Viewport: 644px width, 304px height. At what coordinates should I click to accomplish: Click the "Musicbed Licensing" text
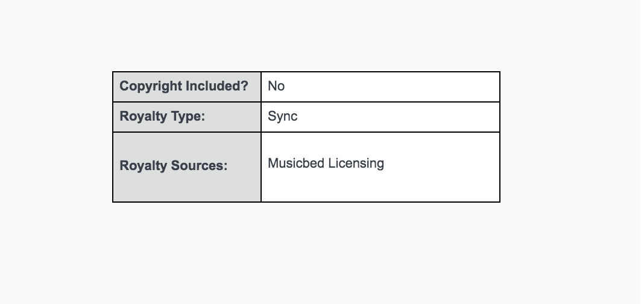click(x=326, y=163)
